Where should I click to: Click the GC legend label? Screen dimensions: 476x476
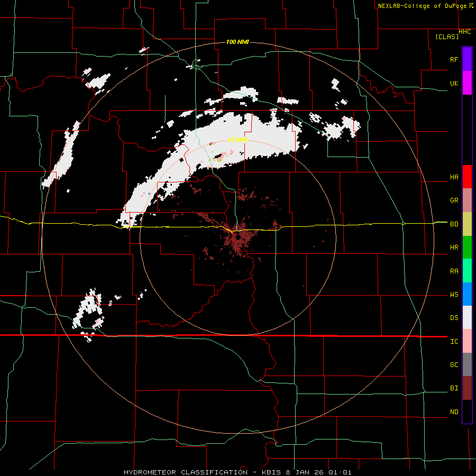pyautogui.click(x=454, y=365)
